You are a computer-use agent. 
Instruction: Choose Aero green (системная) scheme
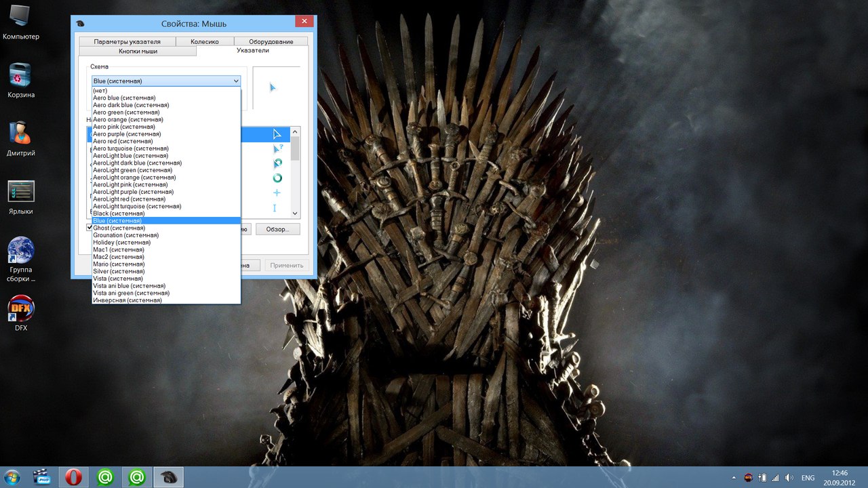click(166, 113)
